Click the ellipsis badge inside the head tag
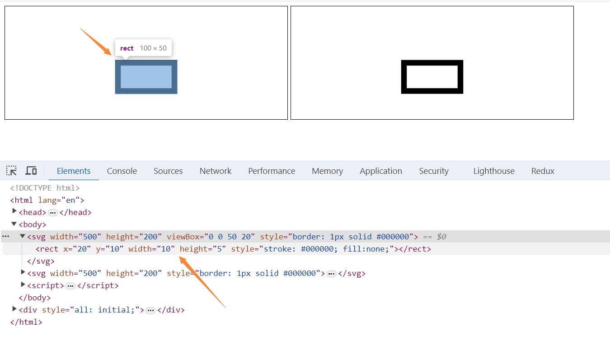 click(x=53, y=212)
